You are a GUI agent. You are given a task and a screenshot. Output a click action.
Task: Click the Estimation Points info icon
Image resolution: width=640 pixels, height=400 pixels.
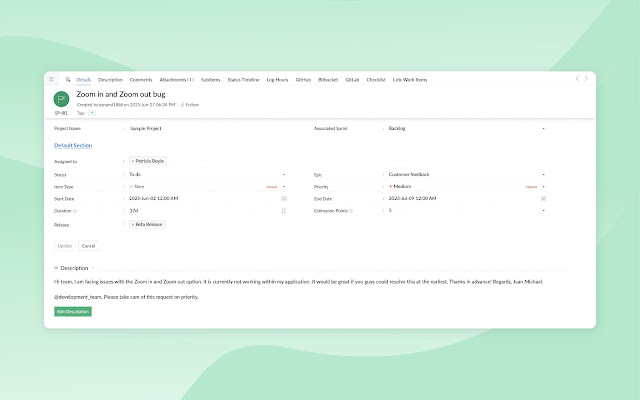point(351,211)
